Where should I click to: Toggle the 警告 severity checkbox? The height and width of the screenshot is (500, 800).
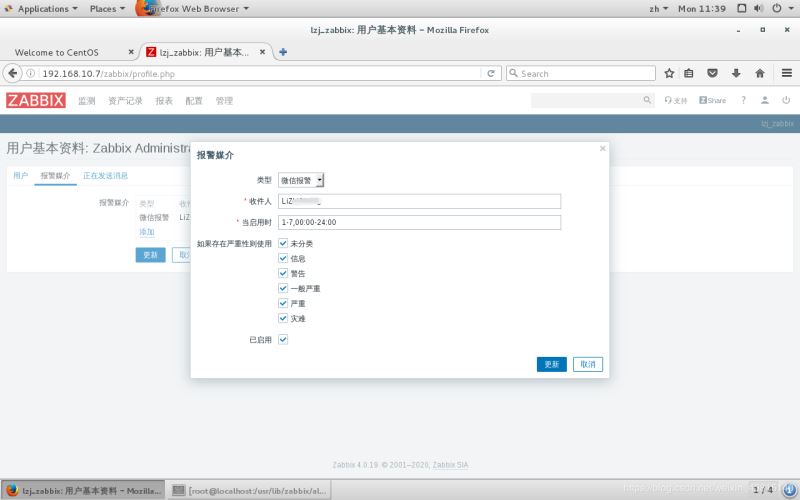tap(283, 273)
